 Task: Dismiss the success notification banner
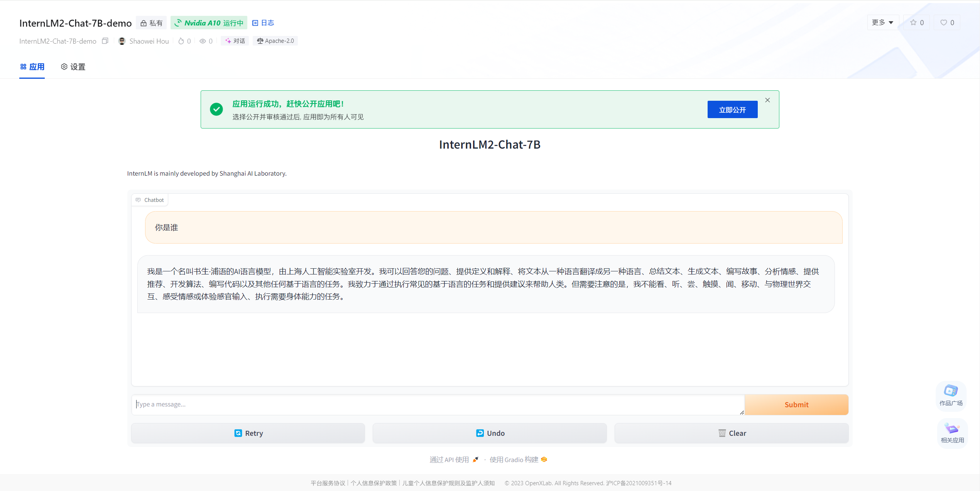(767, 100)
